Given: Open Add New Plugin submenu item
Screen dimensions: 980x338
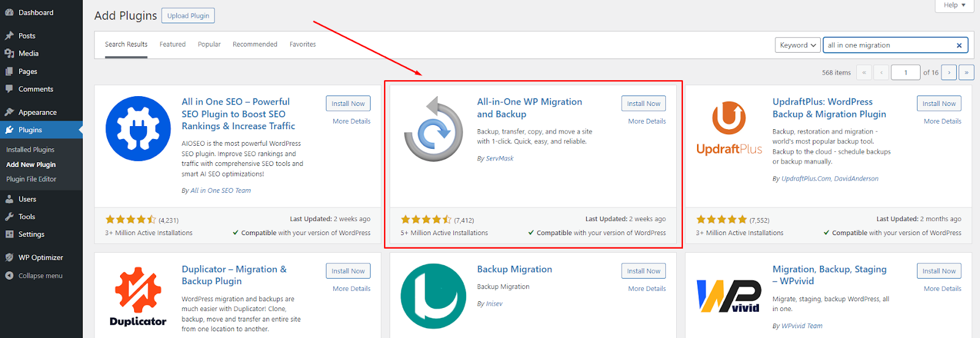Looking at the screenshot, I should 31,164.
